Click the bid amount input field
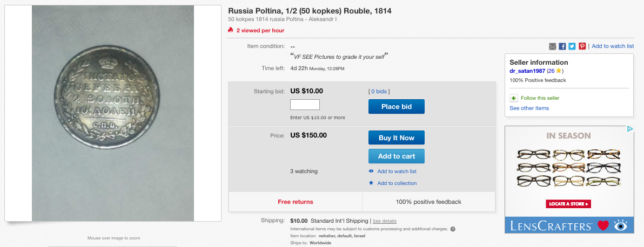This screenshot has height=247, width=644. (x=305, y=105)
